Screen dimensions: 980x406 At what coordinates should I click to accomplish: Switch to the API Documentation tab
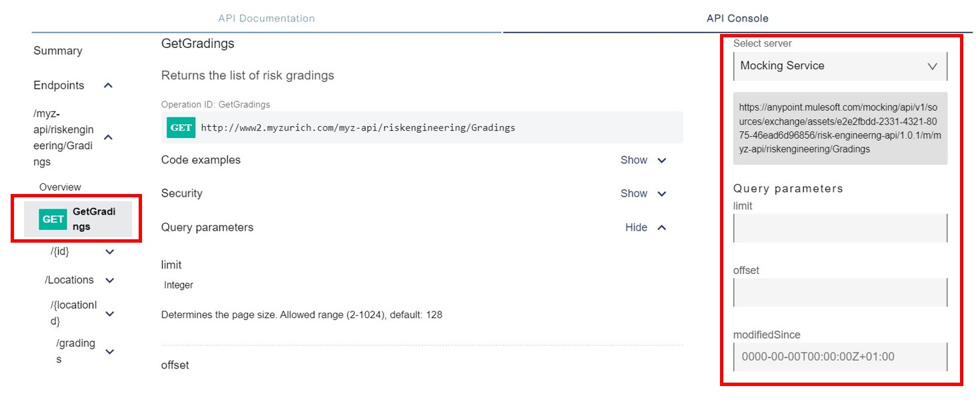[266, 18]
